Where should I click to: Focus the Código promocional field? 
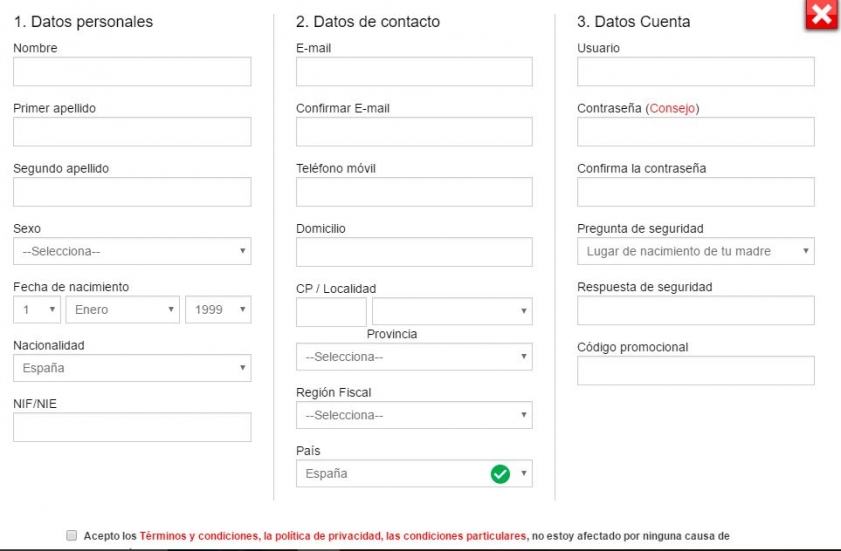696,370
